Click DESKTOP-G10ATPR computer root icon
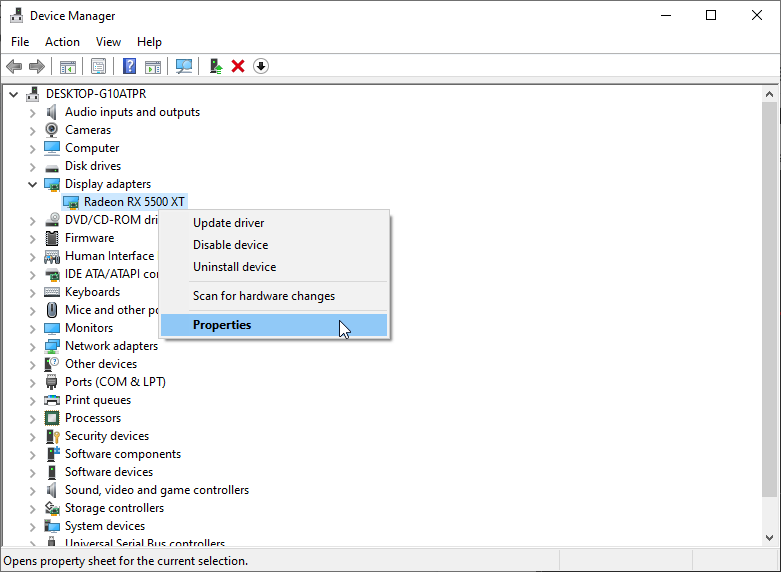This screenshot has height=572, width=781. pyautogui.click(x=33, y=94)
